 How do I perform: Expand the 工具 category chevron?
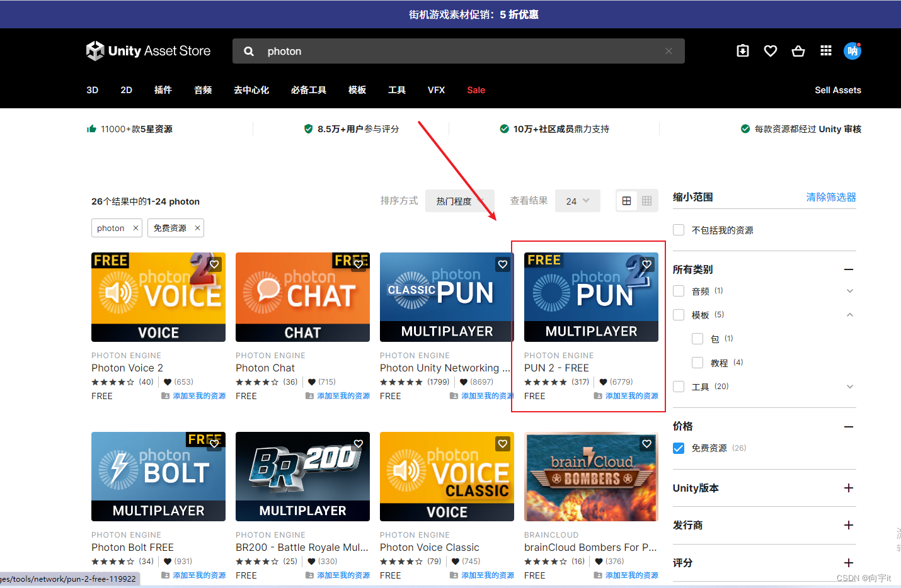tap(850, 387)
